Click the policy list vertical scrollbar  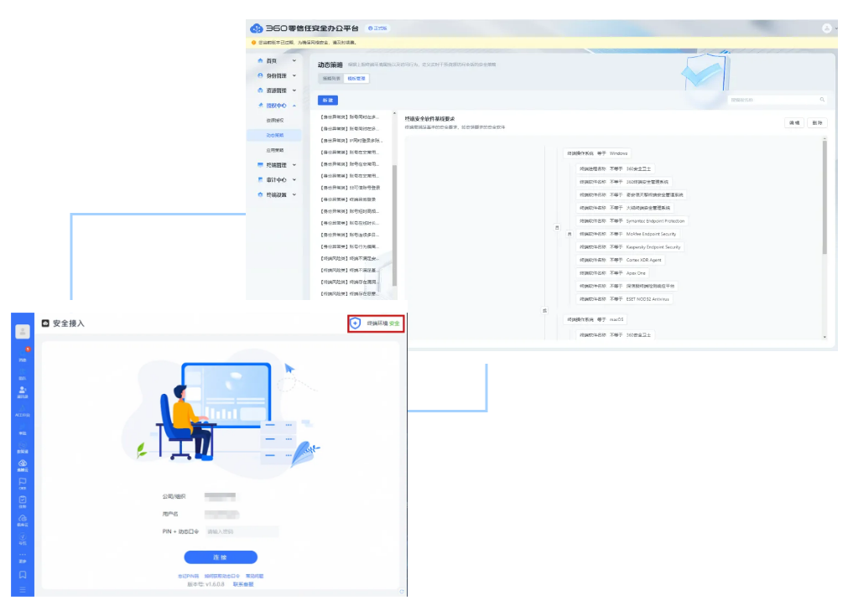coord(394,210)
